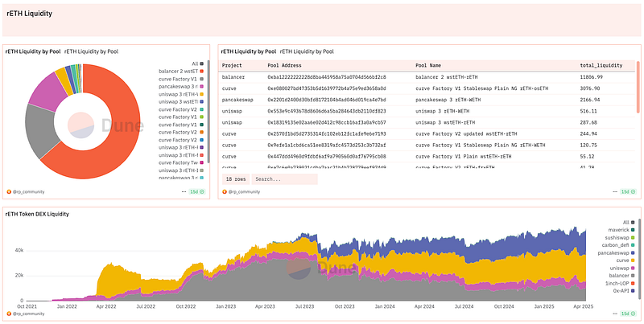Click the '18 rows' button below the table
Screen dimensions: 644x324
point(236,179)
